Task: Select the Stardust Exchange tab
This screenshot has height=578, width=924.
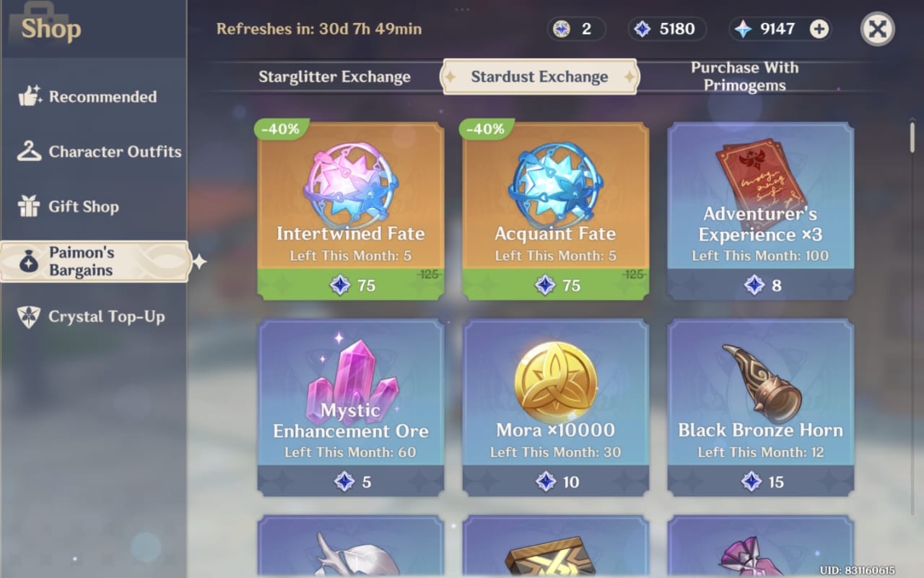Action: [539, 77]
